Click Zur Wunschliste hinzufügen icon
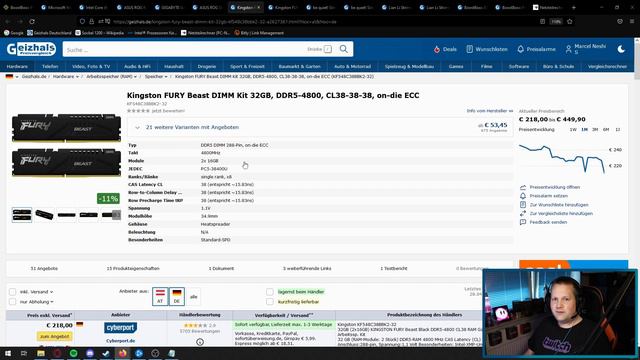The image size is (640, 360). pos(523,204)
